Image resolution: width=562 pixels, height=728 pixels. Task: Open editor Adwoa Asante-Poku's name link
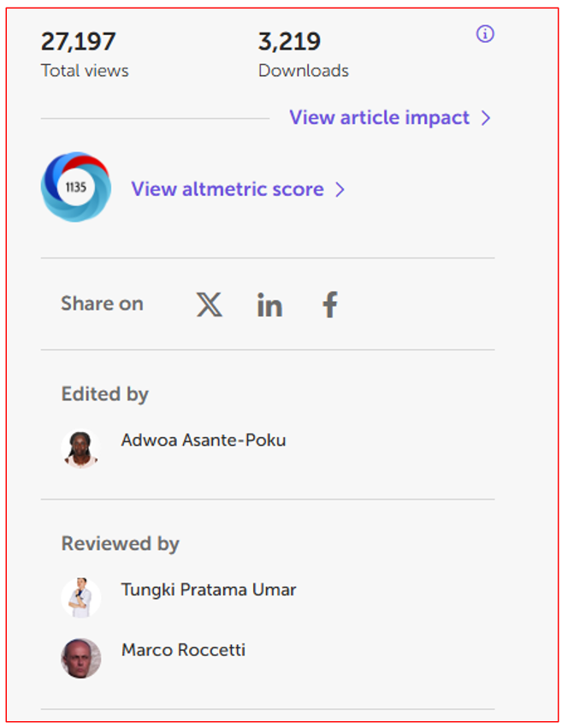pos(204,441)
